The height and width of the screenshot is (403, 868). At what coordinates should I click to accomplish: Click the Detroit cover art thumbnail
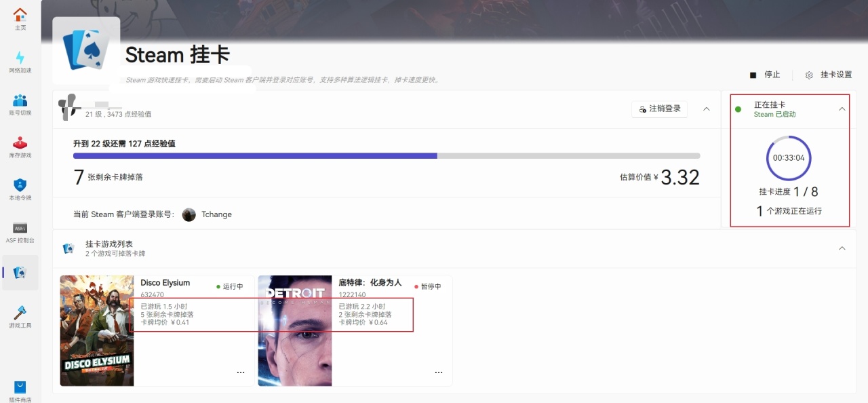coord(295,330)
